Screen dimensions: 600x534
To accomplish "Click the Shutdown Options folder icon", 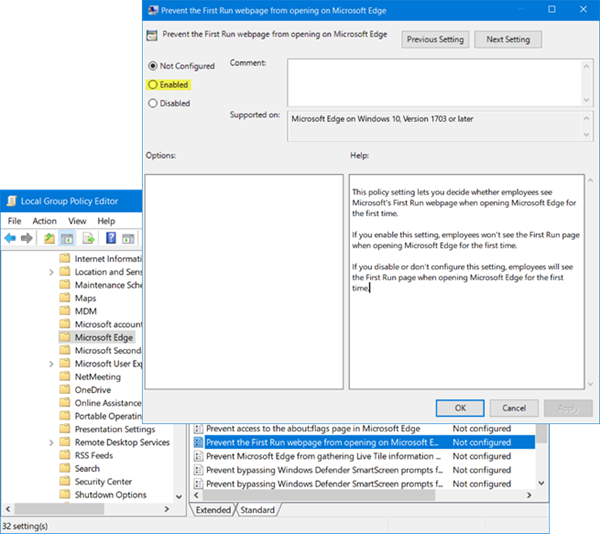I will (65, 494).
